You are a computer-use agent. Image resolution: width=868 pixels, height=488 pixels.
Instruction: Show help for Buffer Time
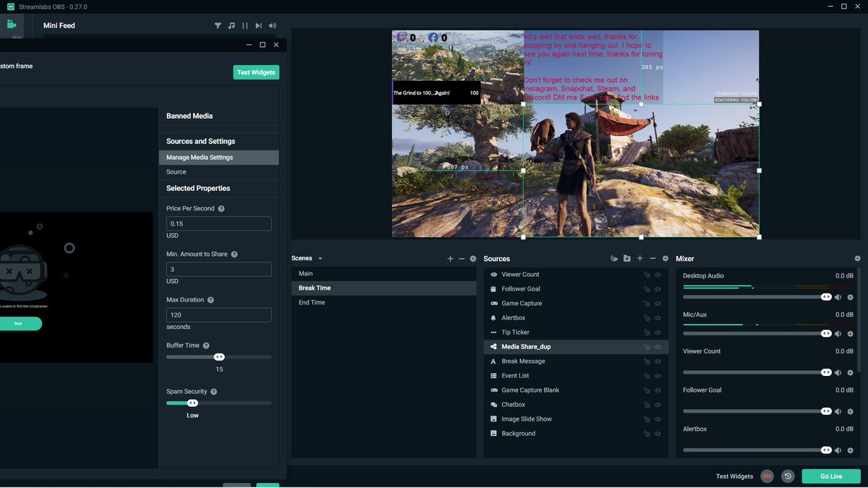tap(206, 346)
